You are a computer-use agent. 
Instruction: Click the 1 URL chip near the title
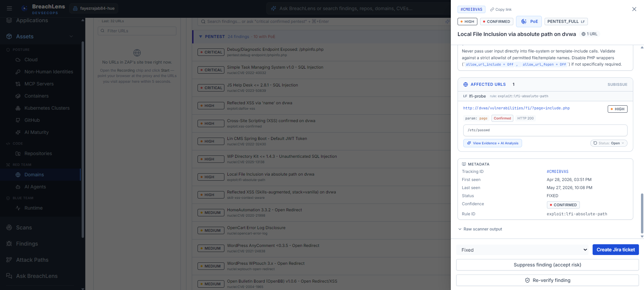590,34
